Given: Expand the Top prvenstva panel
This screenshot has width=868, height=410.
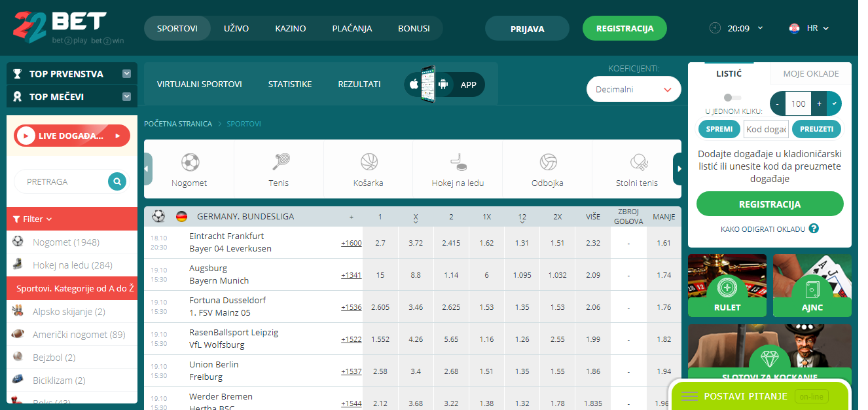Looking at the screenshot, I should pyautogui.click(x=127, y=74).
